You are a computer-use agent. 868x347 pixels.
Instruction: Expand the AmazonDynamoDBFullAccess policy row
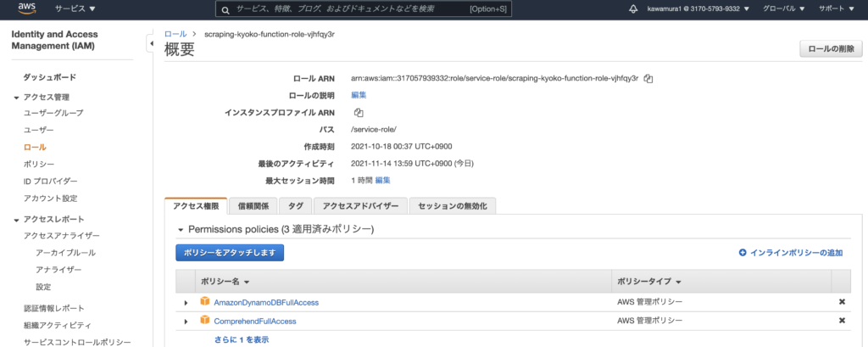(186, 303)
